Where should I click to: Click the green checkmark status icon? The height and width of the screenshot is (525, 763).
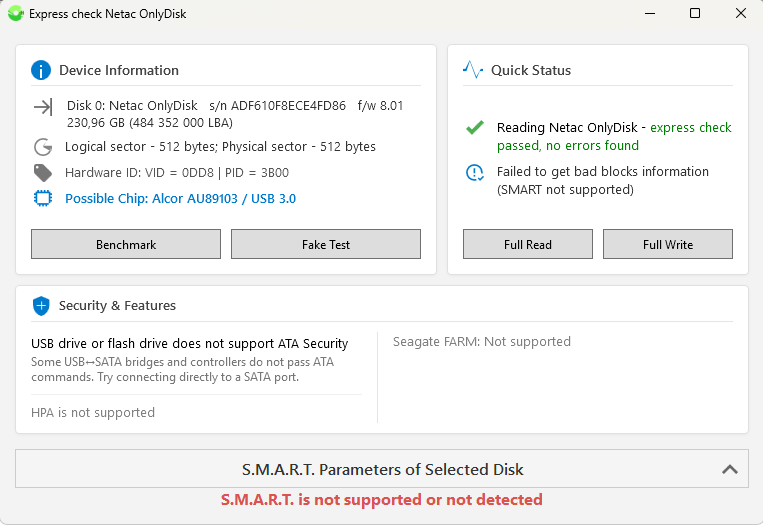point(475,127)
